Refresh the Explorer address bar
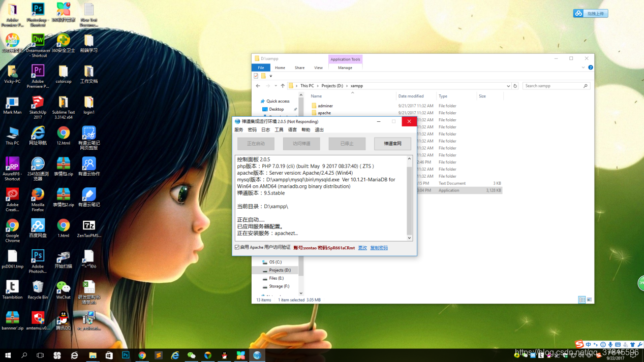 (515, 86)
